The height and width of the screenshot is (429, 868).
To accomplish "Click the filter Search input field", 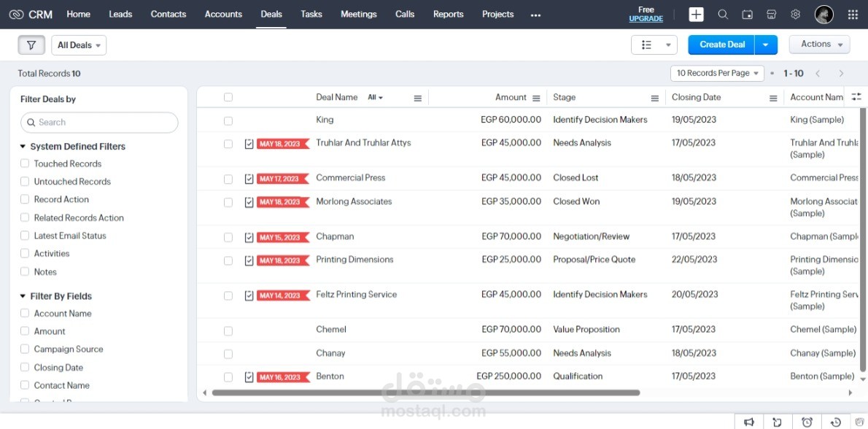I will coord(100,123).
